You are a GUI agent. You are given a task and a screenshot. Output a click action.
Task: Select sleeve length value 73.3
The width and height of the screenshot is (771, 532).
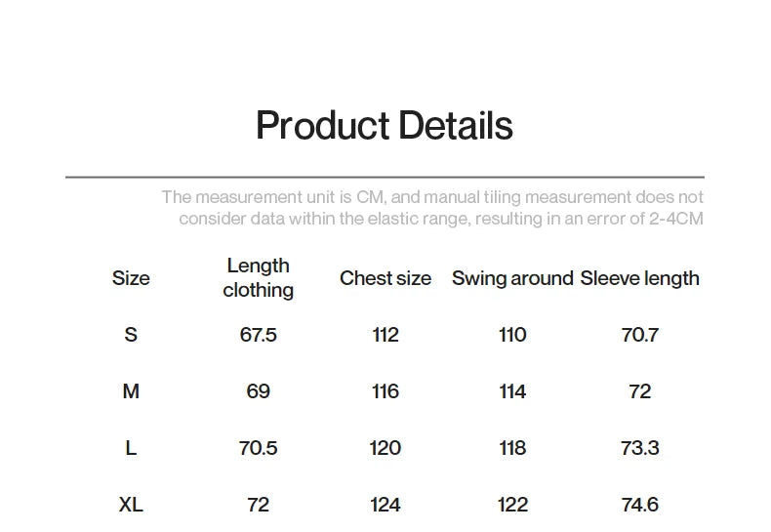coord(639,448)
